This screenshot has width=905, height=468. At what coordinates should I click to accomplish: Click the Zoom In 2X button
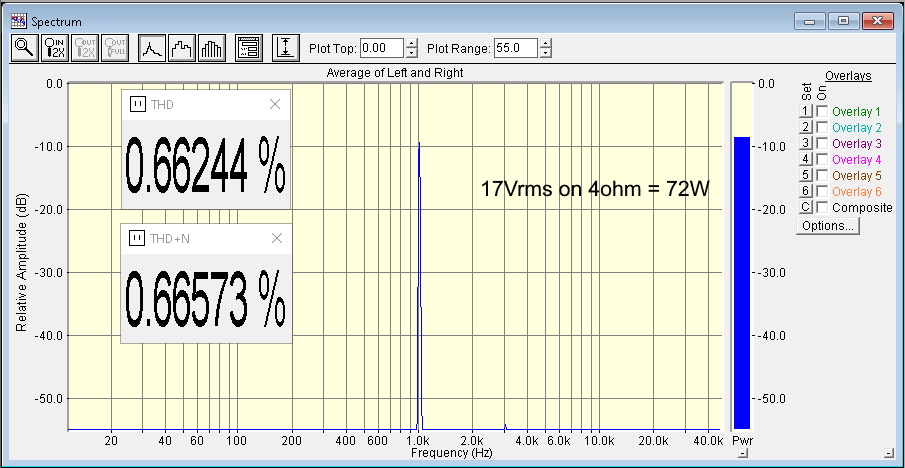coord(54,47)
